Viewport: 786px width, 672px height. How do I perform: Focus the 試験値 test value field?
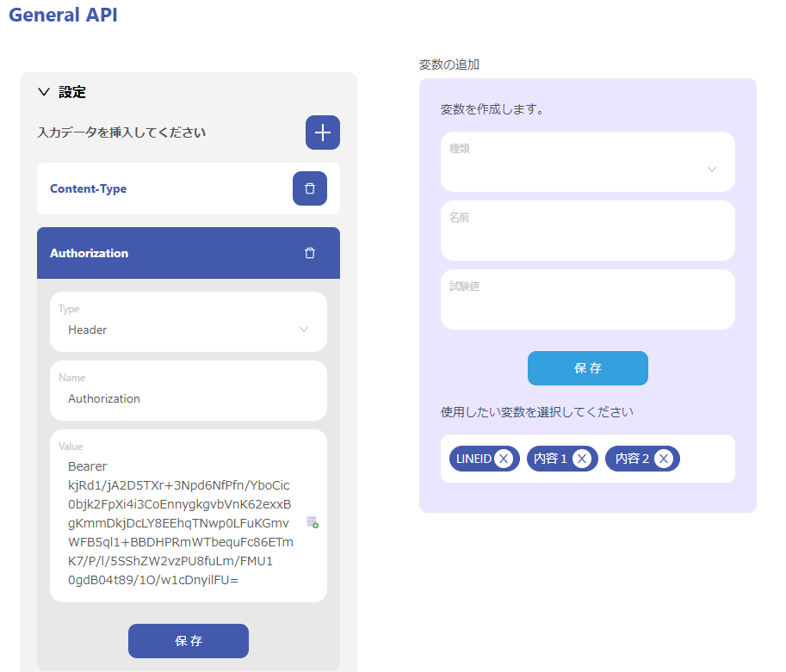(x=587, y=299)
